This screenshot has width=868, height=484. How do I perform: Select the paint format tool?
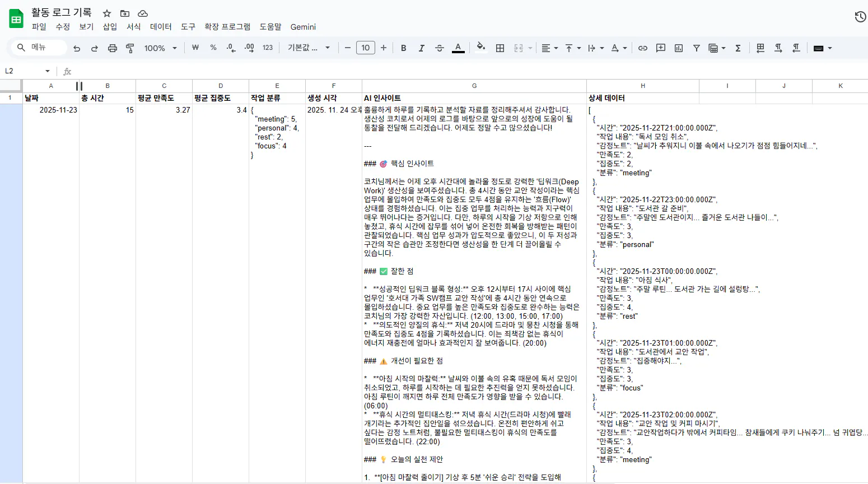click(130, 48)
